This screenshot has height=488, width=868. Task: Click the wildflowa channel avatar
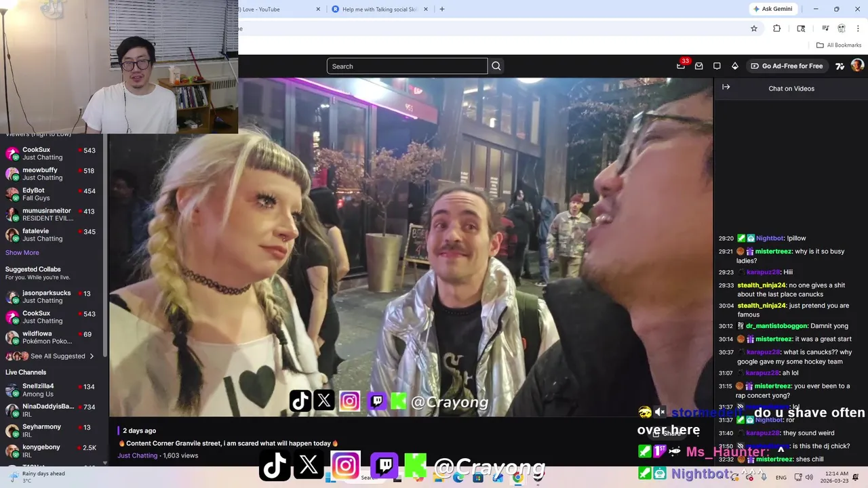pos(12,337)
